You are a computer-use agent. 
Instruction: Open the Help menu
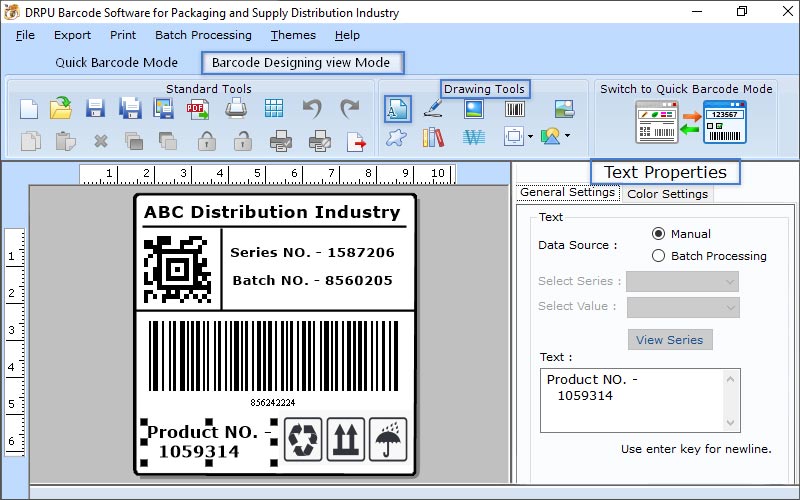coord(347,35)
